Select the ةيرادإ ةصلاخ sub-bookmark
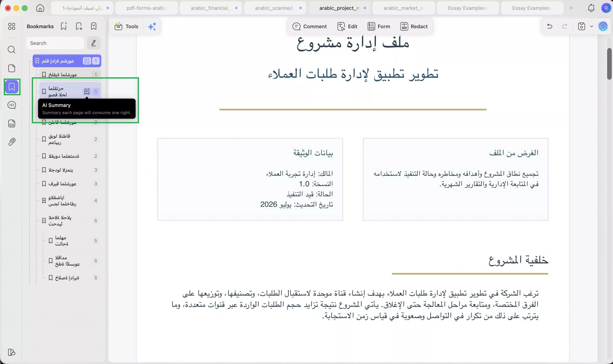The image size is (613, 364). click(74, 278)
